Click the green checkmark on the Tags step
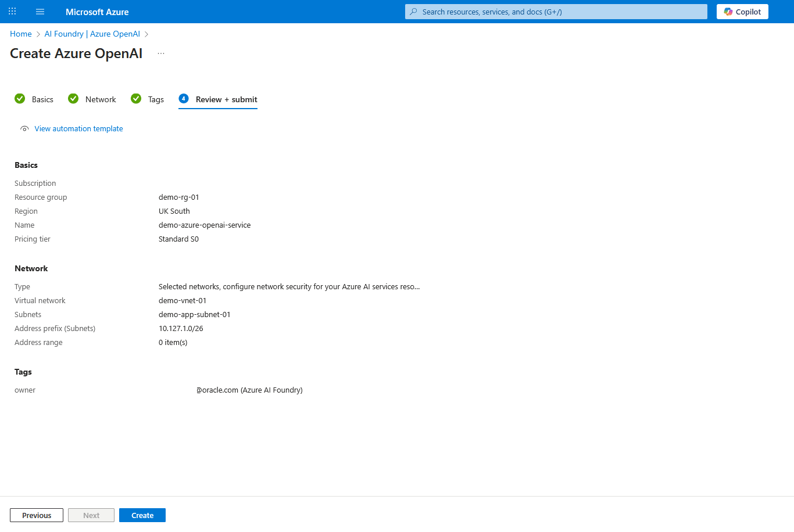Image resolution: width=794 pixels, height=532 pixels. pos(135,99)
